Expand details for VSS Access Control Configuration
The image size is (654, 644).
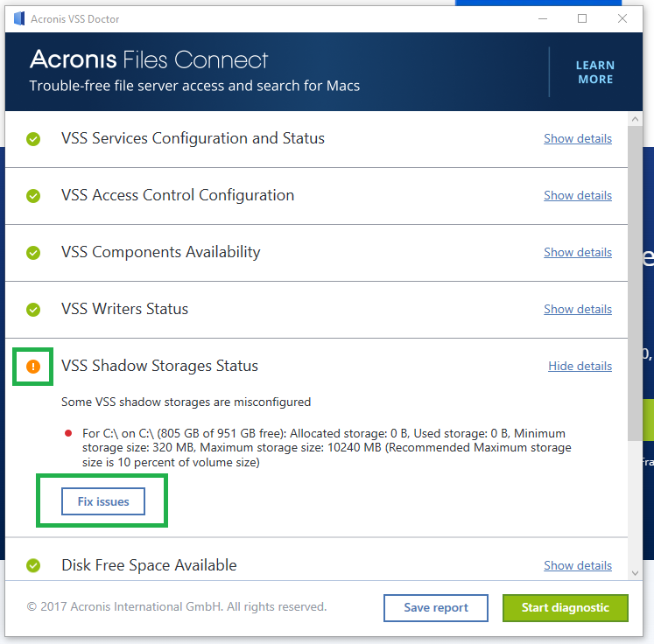click(577, 196)
